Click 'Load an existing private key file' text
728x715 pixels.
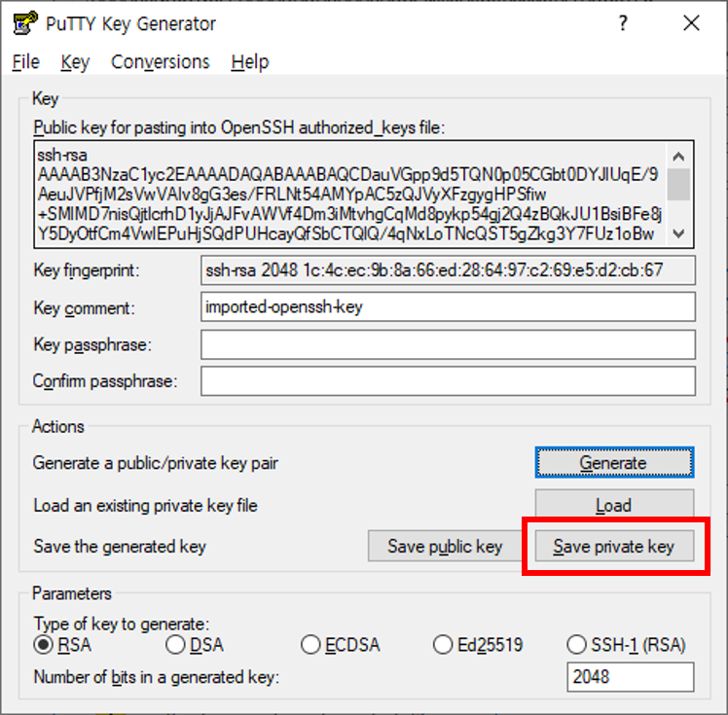click(145, 505)
